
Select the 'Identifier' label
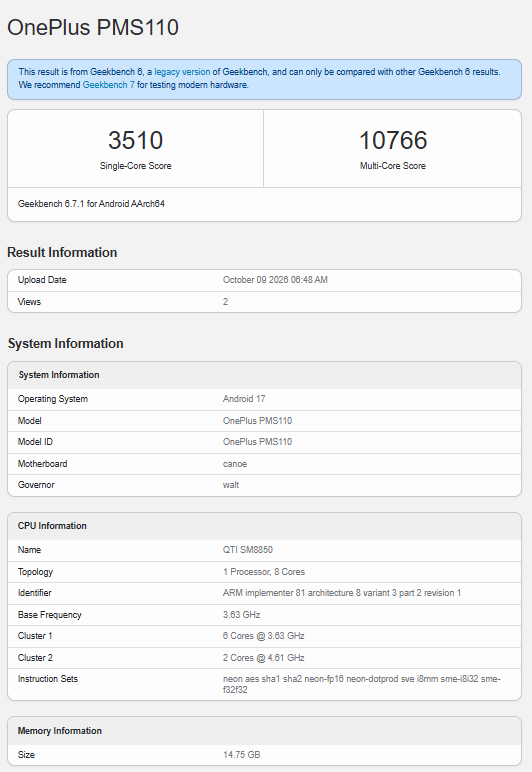(34, 593)
